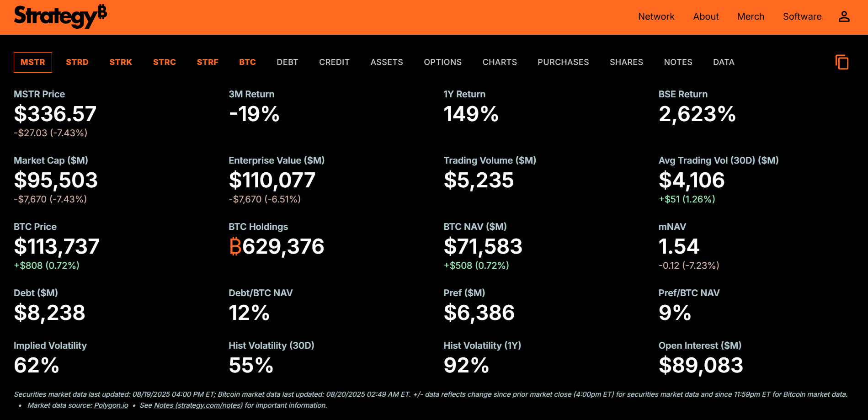Switch to the STRC tab
Image resolution: width=868 pixels, height=420 pixels.
click(x=165, y=62)
